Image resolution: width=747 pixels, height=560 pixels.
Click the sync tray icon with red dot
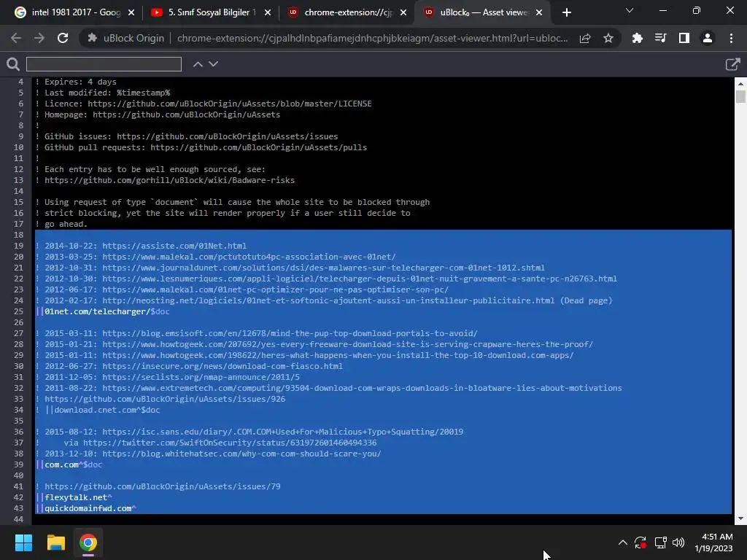[x=640, y=542]
